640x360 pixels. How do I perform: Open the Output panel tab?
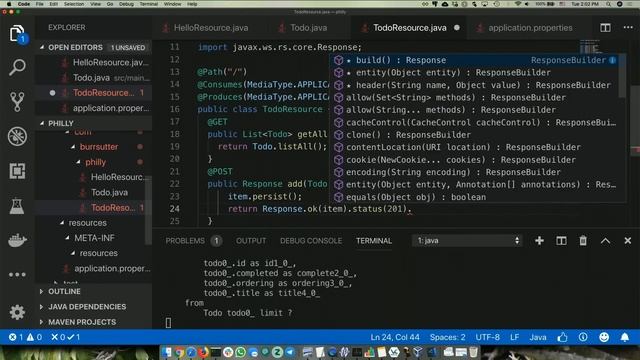(x=251, y=241)
